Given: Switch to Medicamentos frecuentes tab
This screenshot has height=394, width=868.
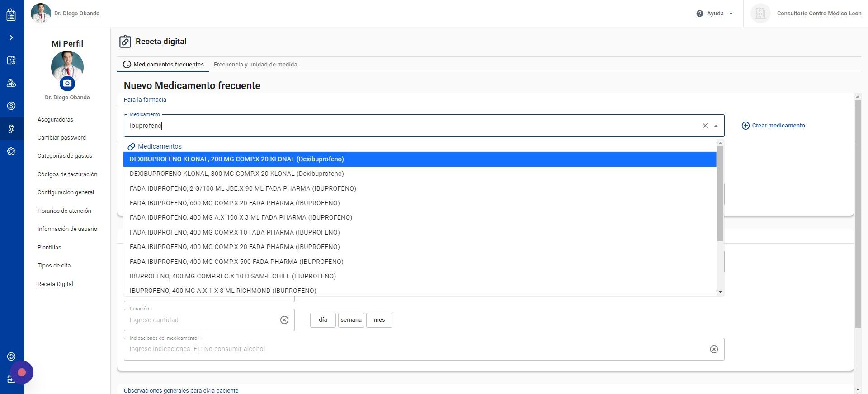Looking at the screenshot, I should [x=163, y=65].
